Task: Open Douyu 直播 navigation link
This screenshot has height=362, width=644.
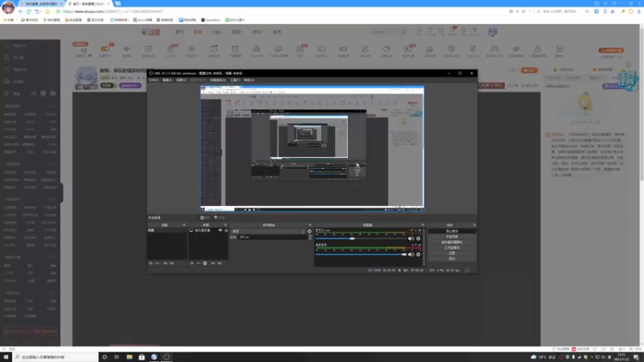Action: (x=197, y=31)
